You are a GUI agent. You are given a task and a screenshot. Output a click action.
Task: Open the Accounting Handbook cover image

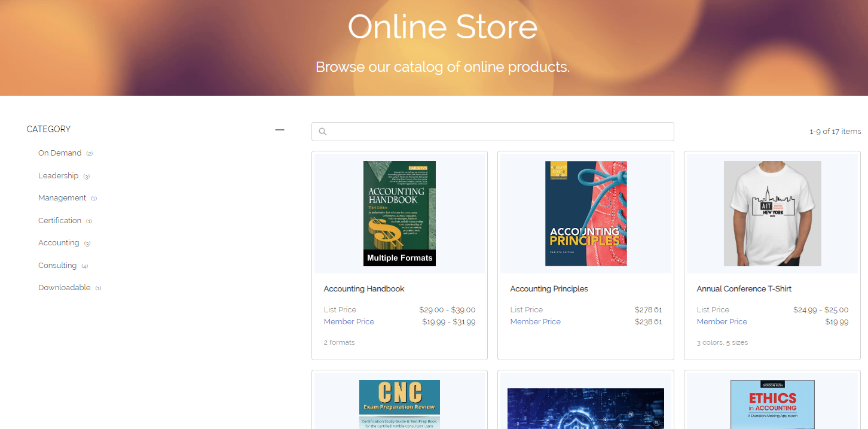(399, 214)
